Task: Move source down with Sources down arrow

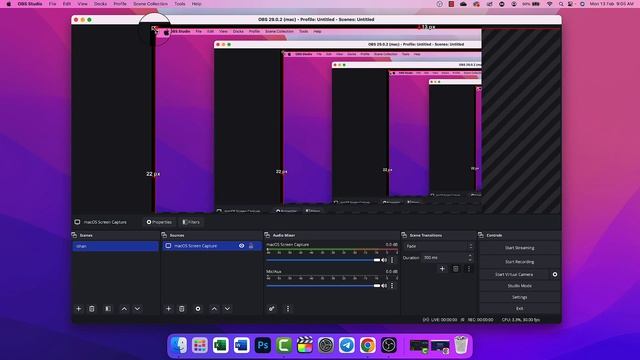Action: click(227, 309)
